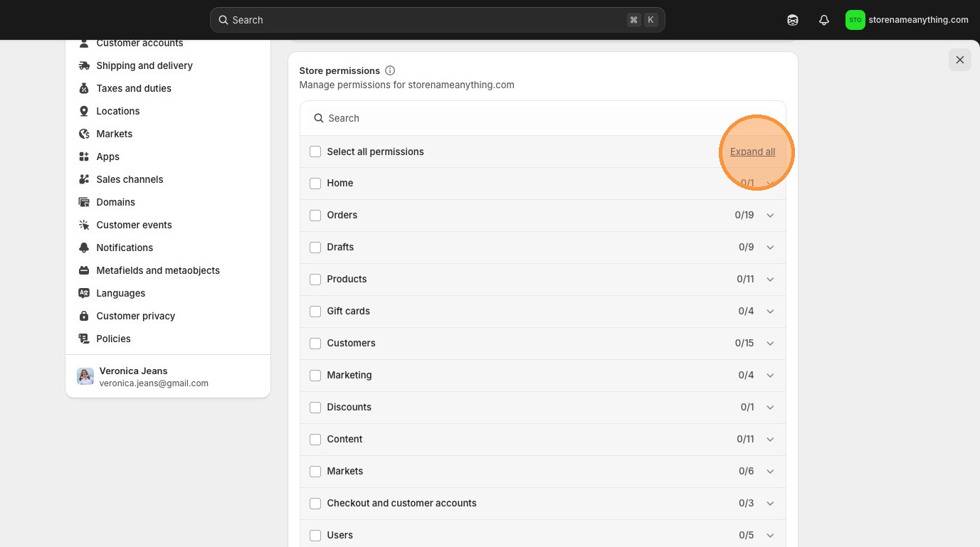980x547 pixels.
Task: Expand the Markets permissions chevron
Action: click(x=770, y=472)
